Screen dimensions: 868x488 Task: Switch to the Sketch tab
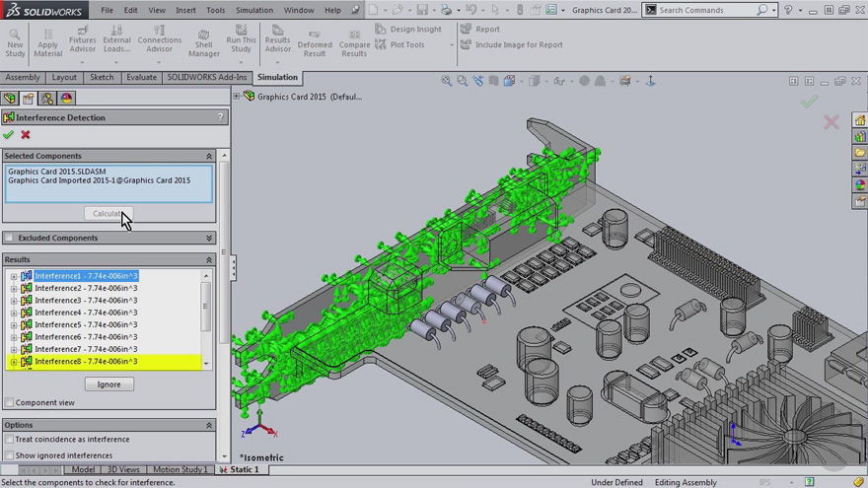(102, 78)
